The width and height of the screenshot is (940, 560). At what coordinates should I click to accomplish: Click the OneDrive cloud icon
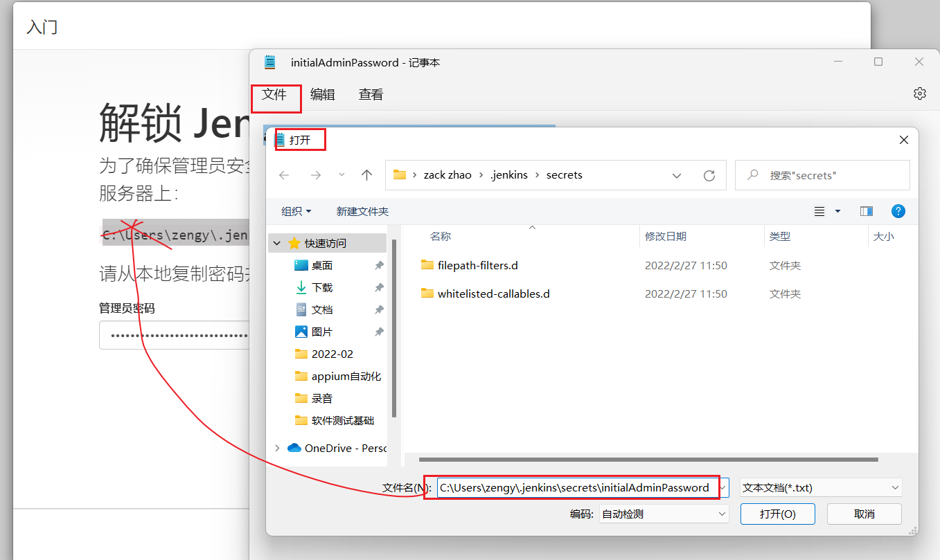point(294,448)
